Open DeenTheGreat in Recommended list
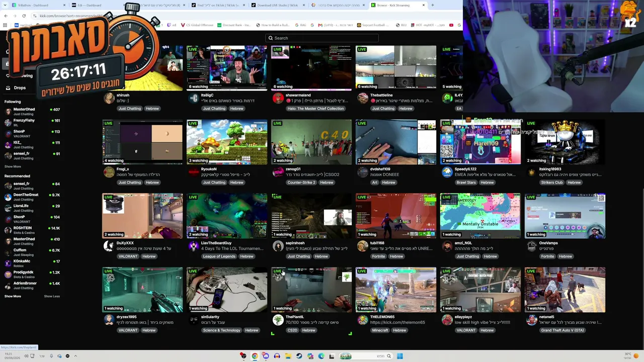 (x=31, y=197)
